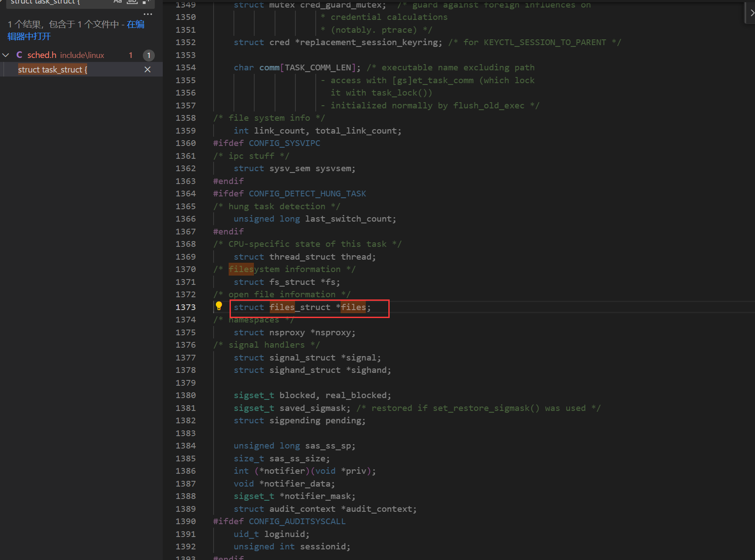755x560 pixels.
Task: Click 'sas_ss_size' on line 1385
Action: pos(297,459)
